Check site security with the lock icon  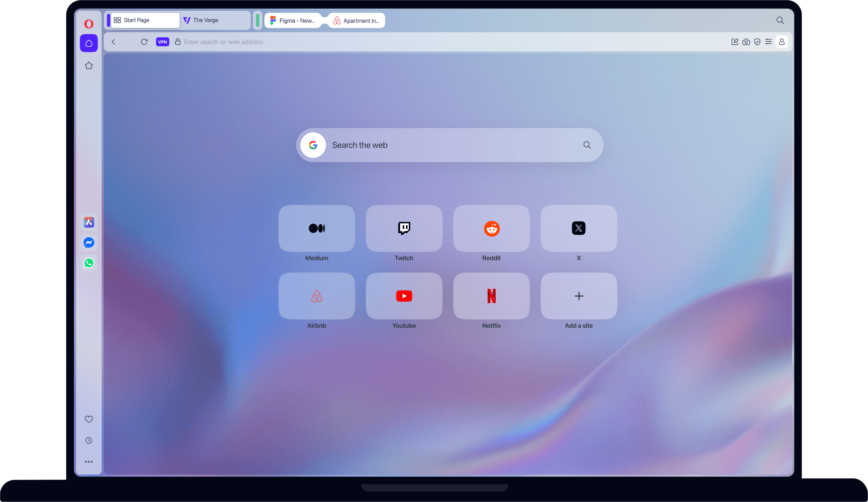[177, 42]
